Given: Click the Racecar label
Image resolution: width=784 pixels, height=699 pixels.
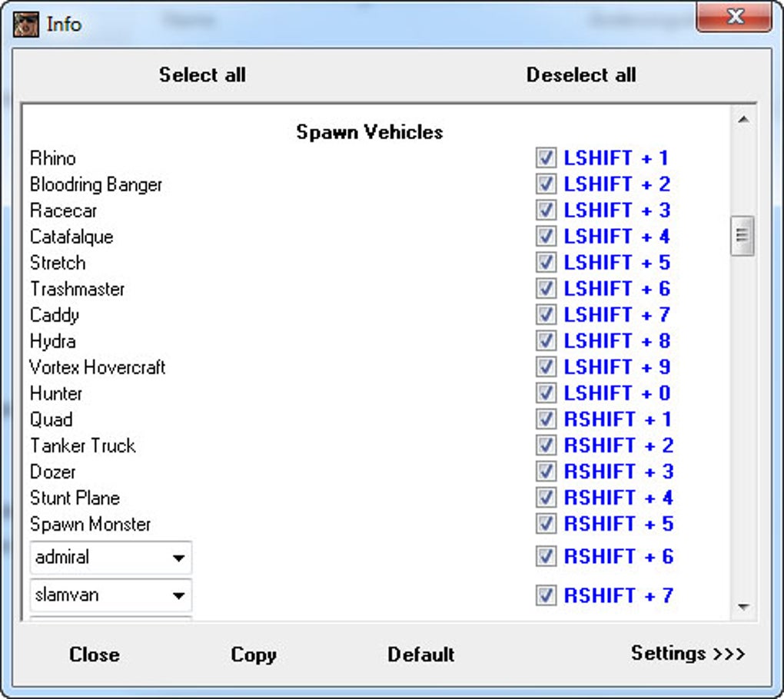Looking at the screenshot, I should [64, 210].
